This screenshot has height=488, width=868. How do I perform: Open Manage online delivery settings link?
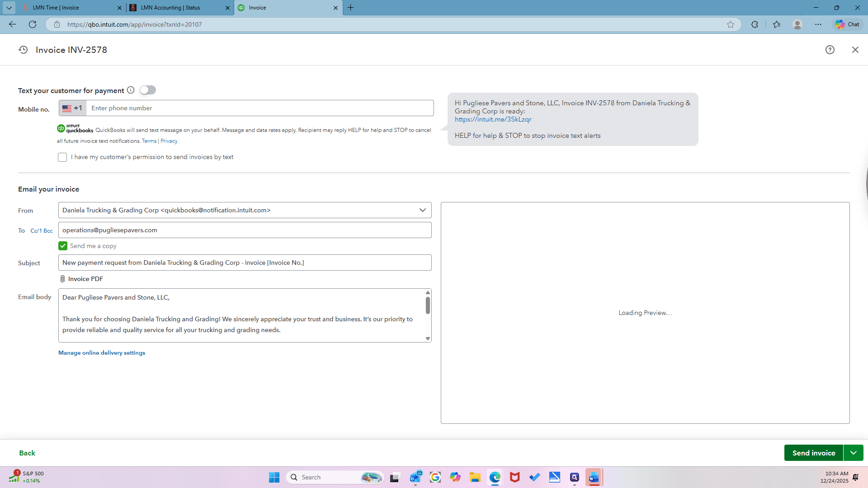102,353
